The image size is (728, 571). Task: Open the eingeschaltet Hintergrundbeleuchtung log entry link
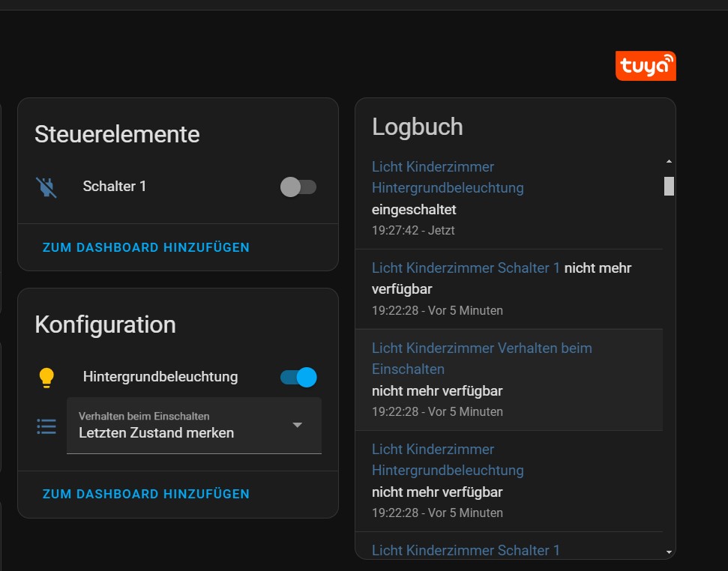click(448, 177)
